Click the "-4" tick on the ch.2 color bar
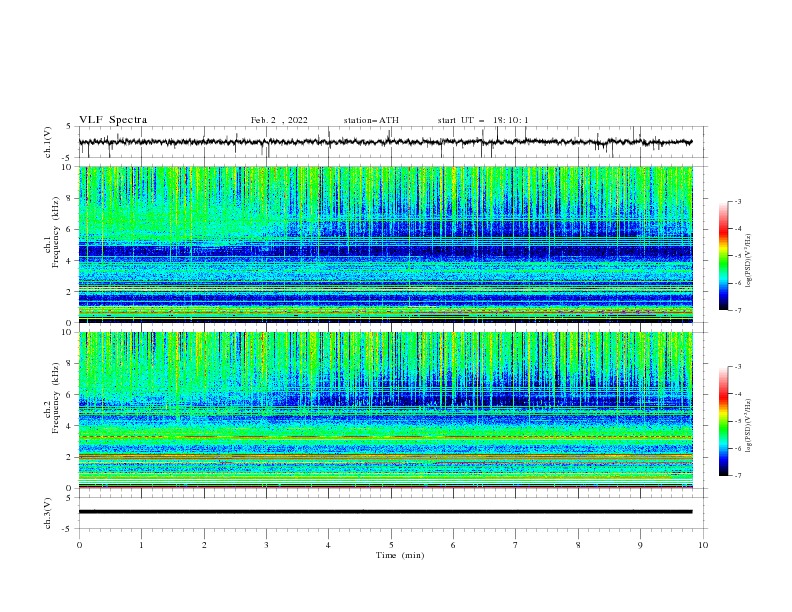 pos(738,394)
